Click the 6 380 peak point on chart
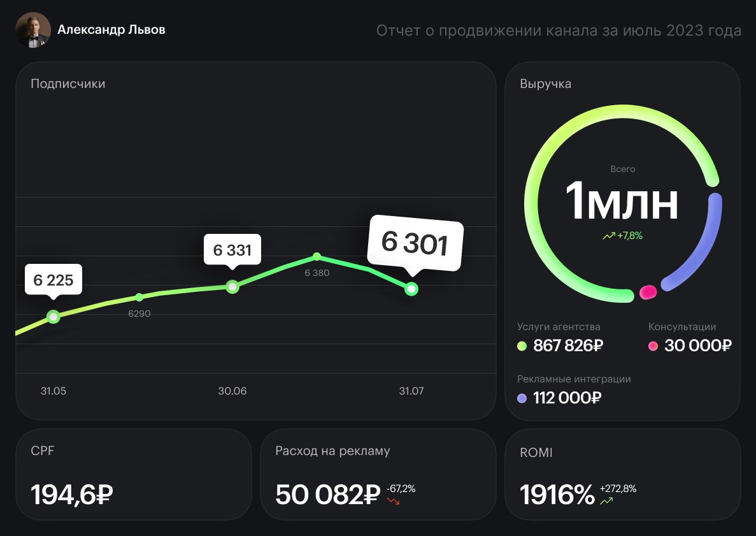Viewport: 756px width, 536px height. coord(317,257)
